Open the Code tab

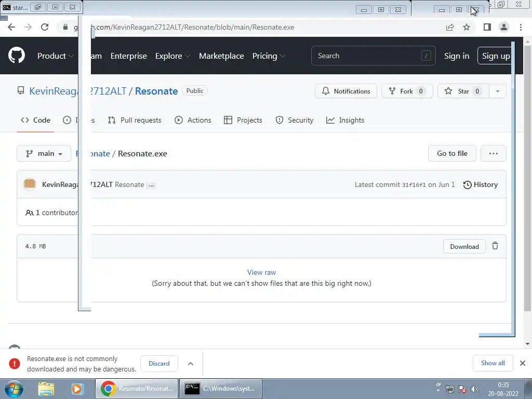35,120
